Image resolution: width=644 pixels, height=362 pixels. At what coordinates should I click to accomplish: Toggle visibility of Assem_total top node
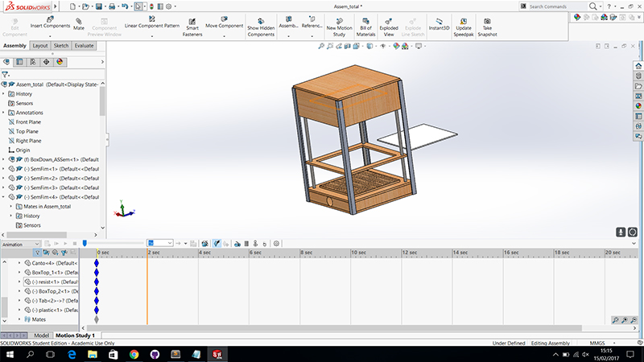tap(4, 84)
